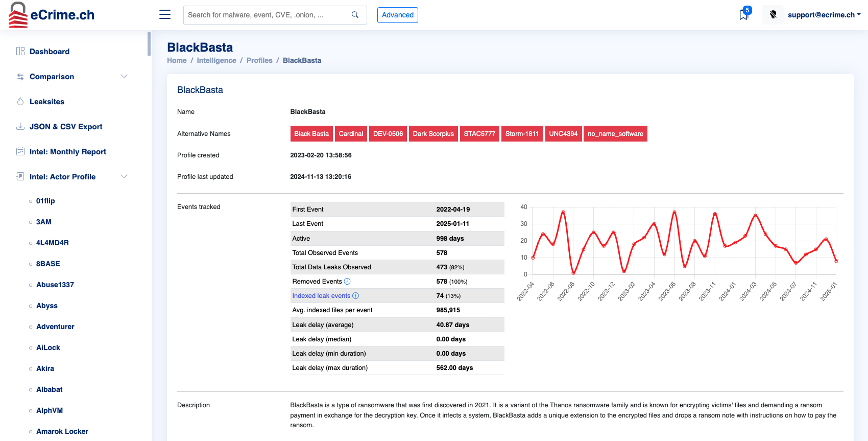Focus the malware search input field

[266, 15]
